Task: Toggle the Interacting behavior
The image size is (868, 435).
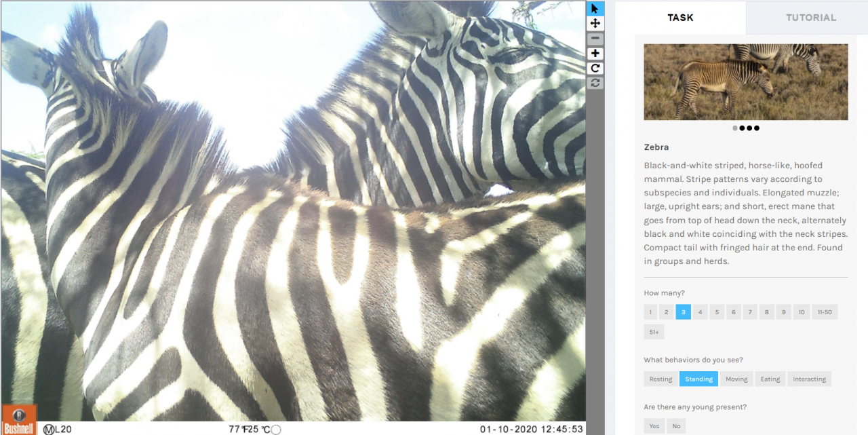Action: point(810,379)
